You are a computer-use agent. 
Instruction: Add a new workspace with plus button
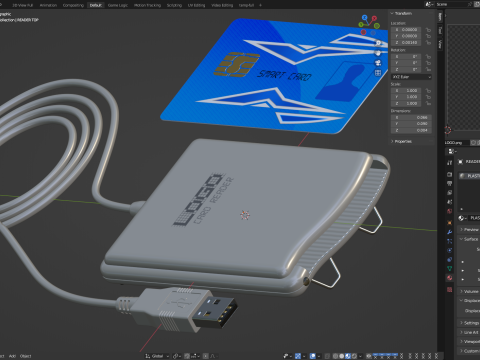[260, 5]
